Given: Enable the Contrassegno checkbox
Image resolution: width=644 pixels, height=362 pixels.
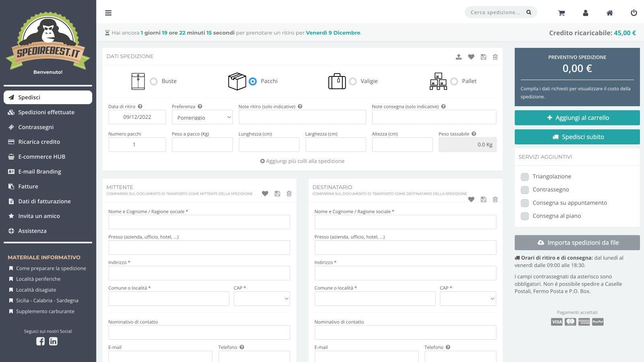Looking at the screenshot, I should [x=524, y=190].
